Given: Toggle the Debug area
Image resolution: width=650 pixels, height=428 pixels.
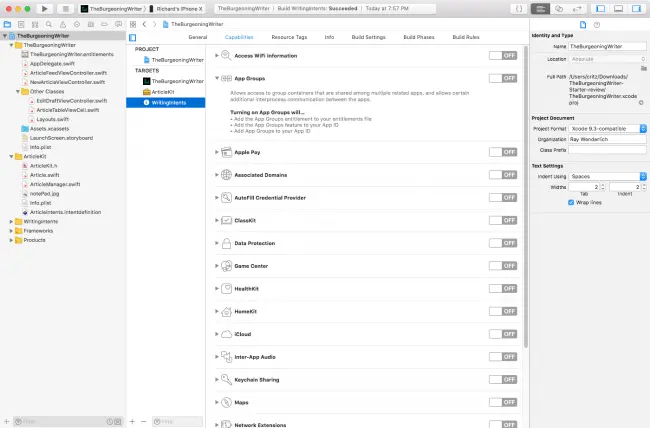Looking at the screenshot, I should click(x=618, y=9).
